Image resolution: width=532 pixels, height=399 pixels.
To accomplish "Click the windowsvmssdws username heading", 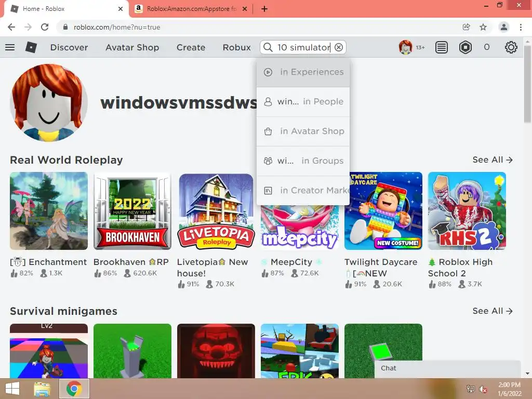I will (179, 103).
